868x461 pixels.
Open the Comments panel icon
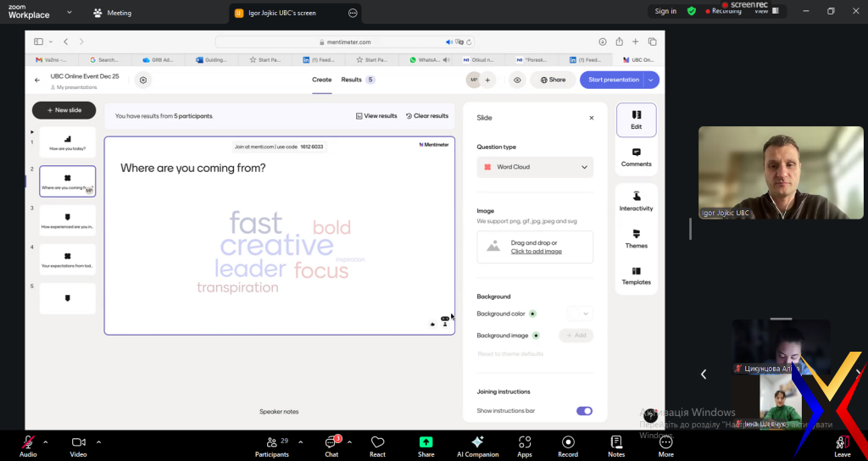636,156
